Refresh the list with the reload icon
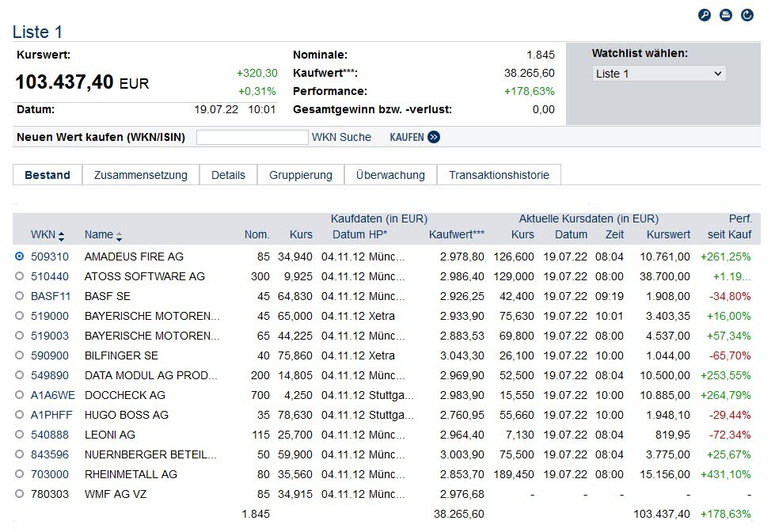The image size is (775, 532). (x=747, y=15)
